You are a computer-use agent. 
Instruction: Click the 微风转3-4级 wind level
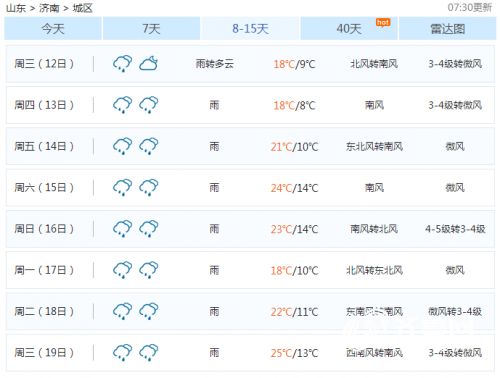(x=455, y=312)
